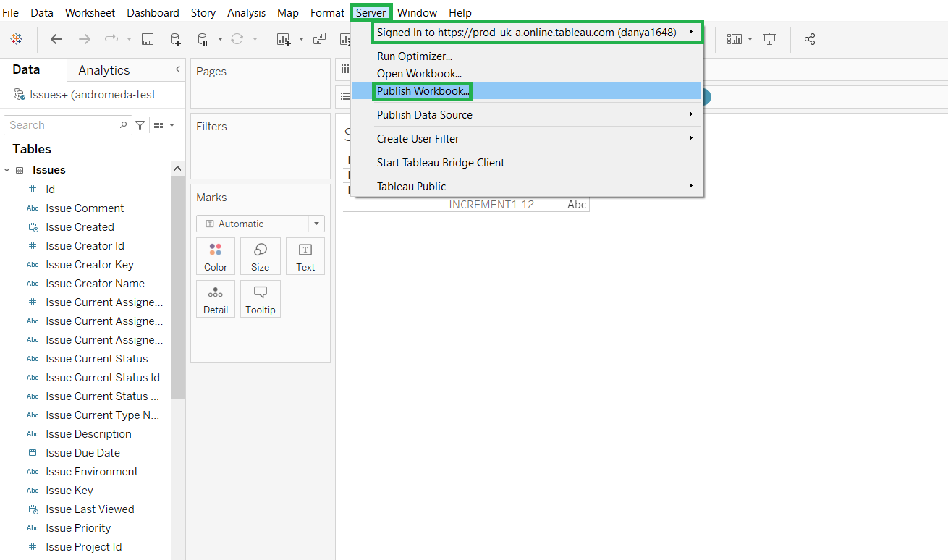948x560 pixels.
Task: Open the Automatic mark type dropdown
Action: click(316, 223)
